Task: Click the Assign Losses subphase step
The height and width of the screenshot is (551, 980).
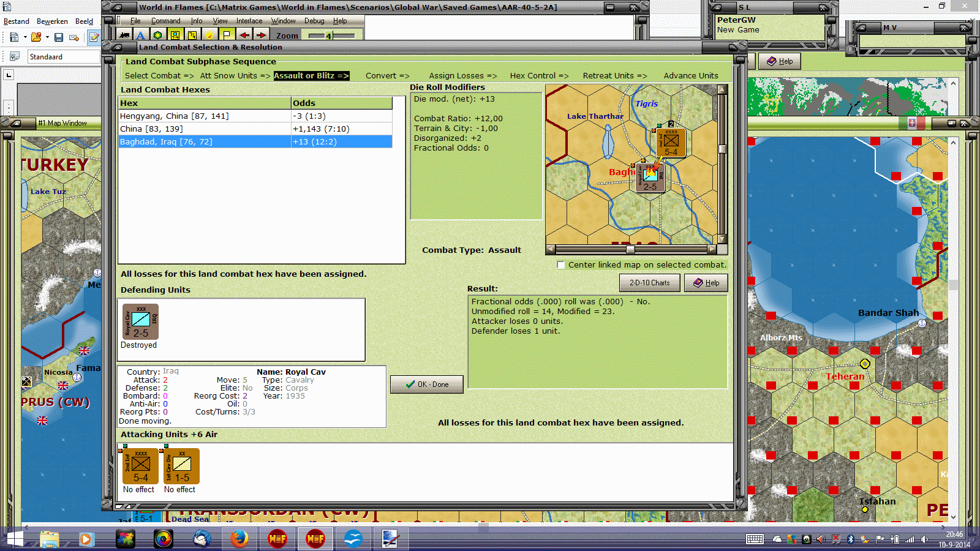Action: [x=463, y=76]
